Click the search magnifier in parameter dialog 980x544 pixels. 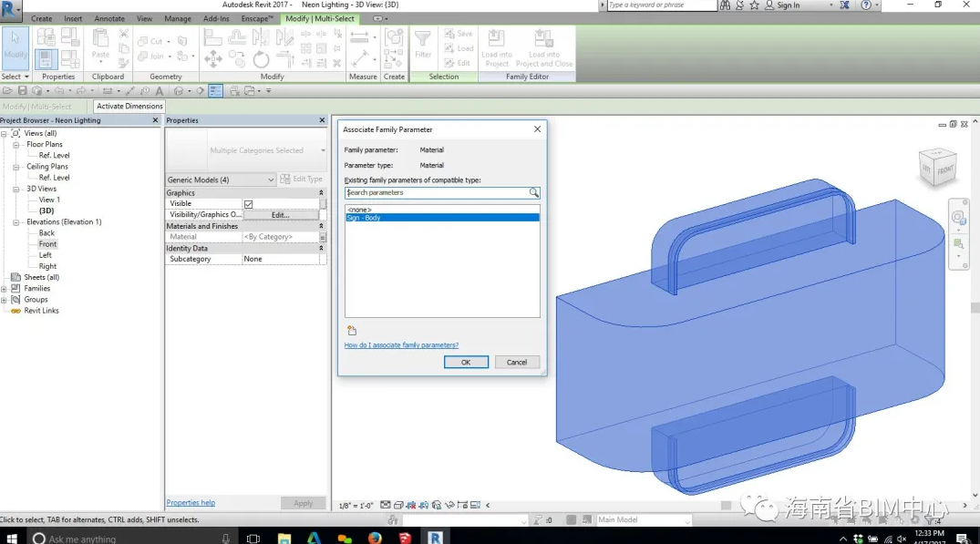(x=534, y=193)
